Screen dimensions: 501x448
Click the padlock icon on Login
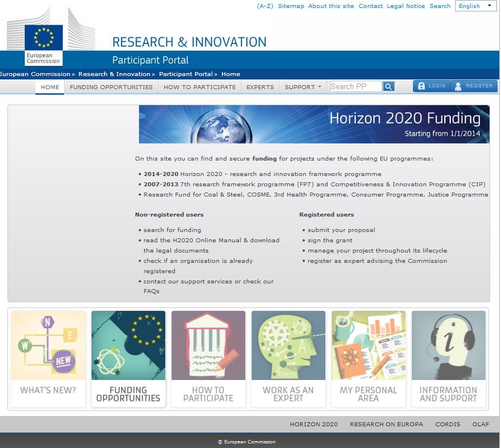tap(422, 86)
